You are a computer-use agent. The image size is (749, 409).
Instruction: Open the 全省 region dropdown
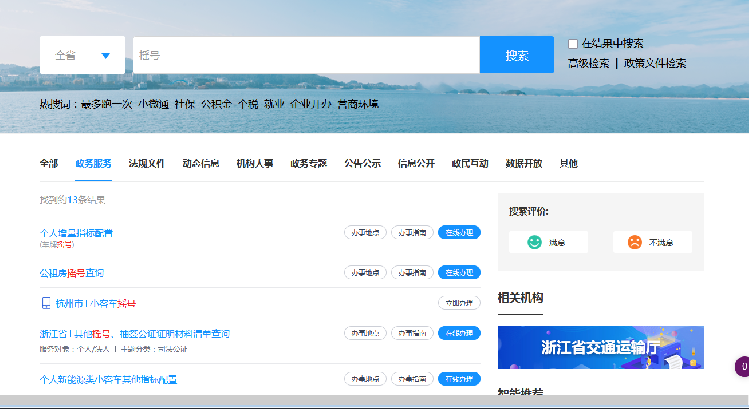coord(82,55)
